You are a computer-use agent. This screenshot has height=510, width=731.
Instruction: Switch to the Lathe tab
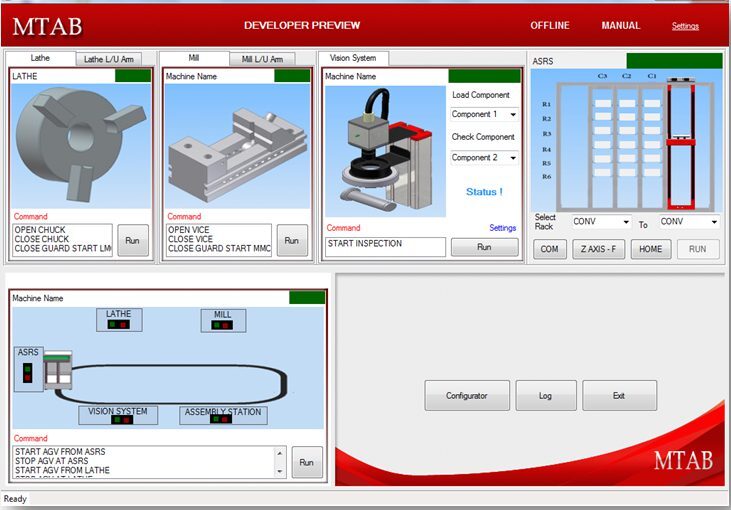pyautogui.click(x=40, y=58)
